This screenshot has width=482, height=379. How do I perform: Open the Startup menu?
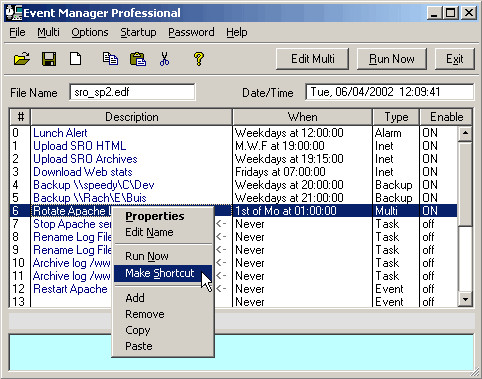point(138,32)
